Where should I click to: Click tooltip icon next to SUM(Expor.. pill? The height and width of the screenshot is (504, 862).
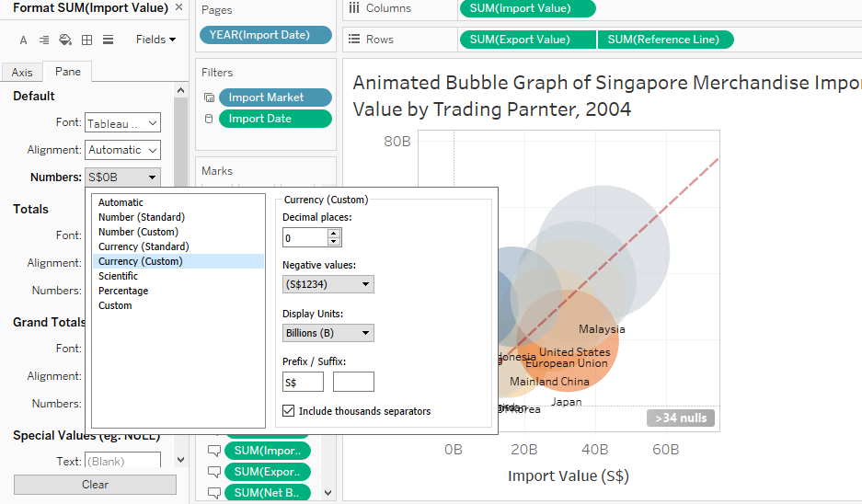tap(214, 472)
